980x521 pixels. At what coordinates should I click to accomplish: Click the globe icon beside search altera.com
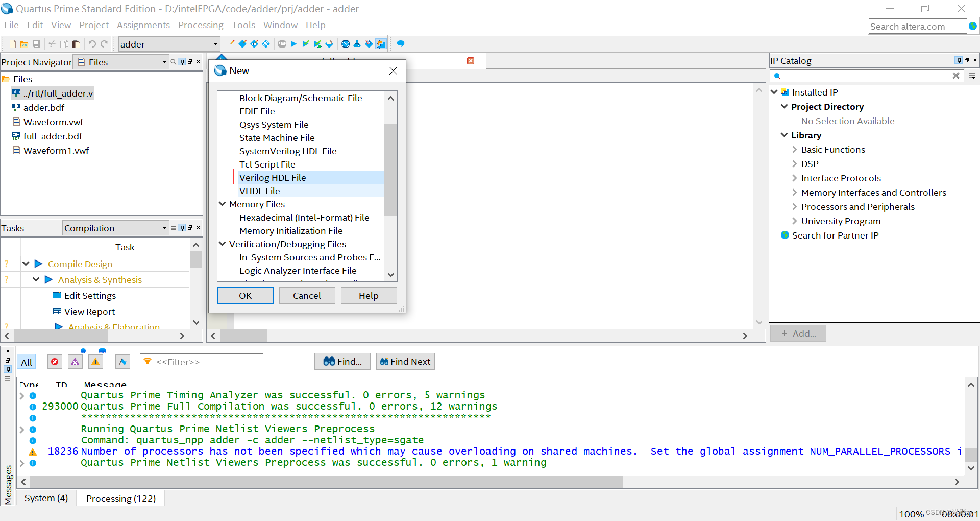pyautogui.click(x=973, y=26)
